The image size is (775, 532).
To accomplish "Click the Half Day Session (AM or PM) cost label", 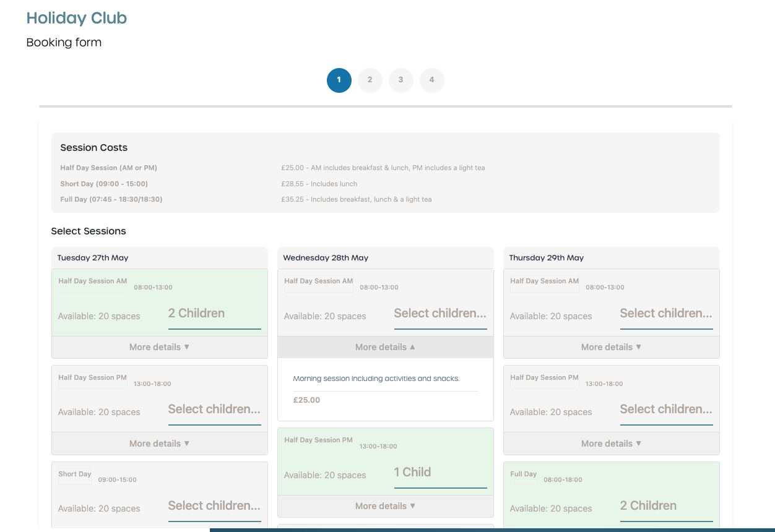I will (109, 168).
